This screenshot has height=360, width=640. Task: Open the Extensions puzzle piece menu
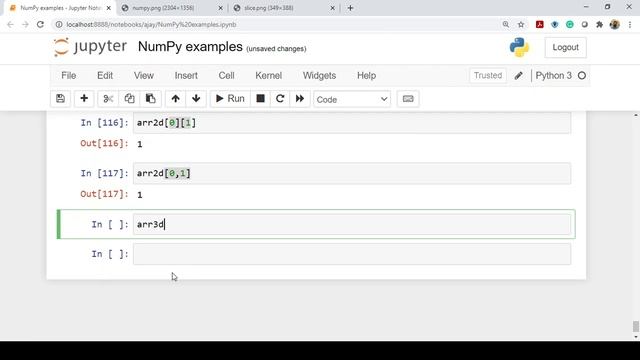600,24
